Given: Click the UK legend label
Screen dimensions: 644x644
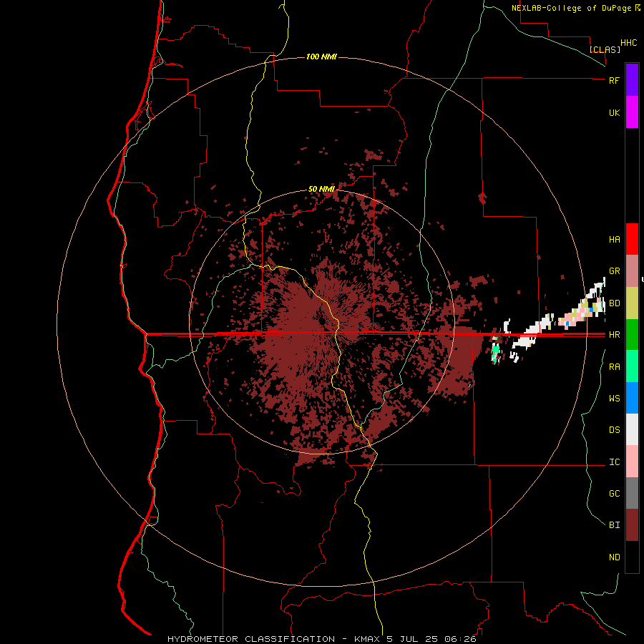Looking at the screenshot, I should 614,112.
